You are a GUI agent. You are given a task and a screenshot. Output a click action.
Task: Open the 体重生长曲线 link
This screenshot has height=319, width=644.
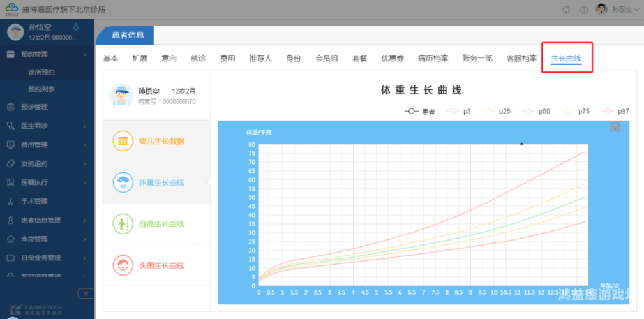(162, 182)
